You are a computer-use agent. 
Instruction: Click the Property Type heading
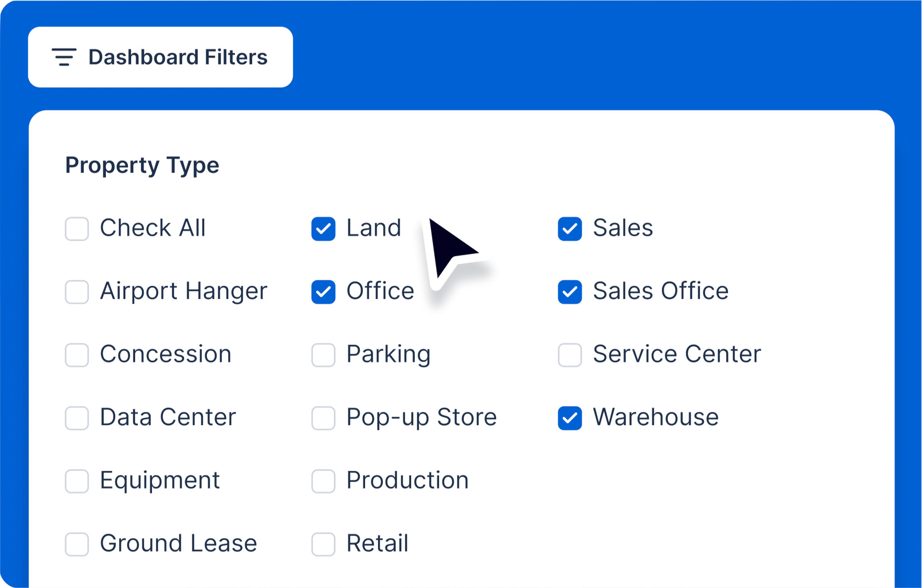point(142,165)
